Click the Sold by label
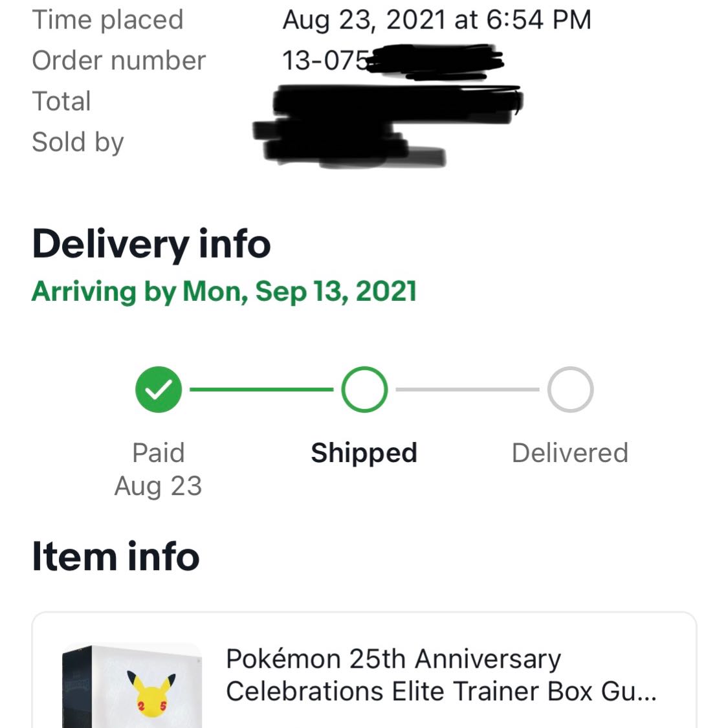728x728 pixels. pyautogui.click(x=78, y=141)
